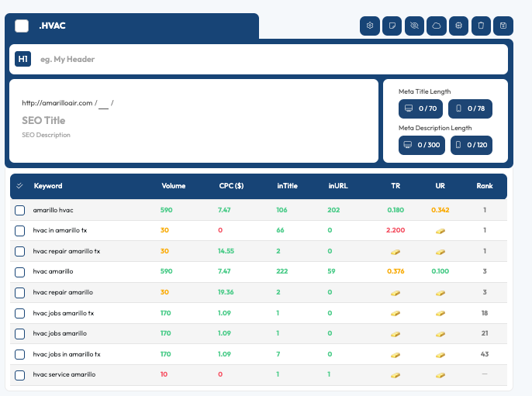Click the save disk icon

(x=503, y=26)
